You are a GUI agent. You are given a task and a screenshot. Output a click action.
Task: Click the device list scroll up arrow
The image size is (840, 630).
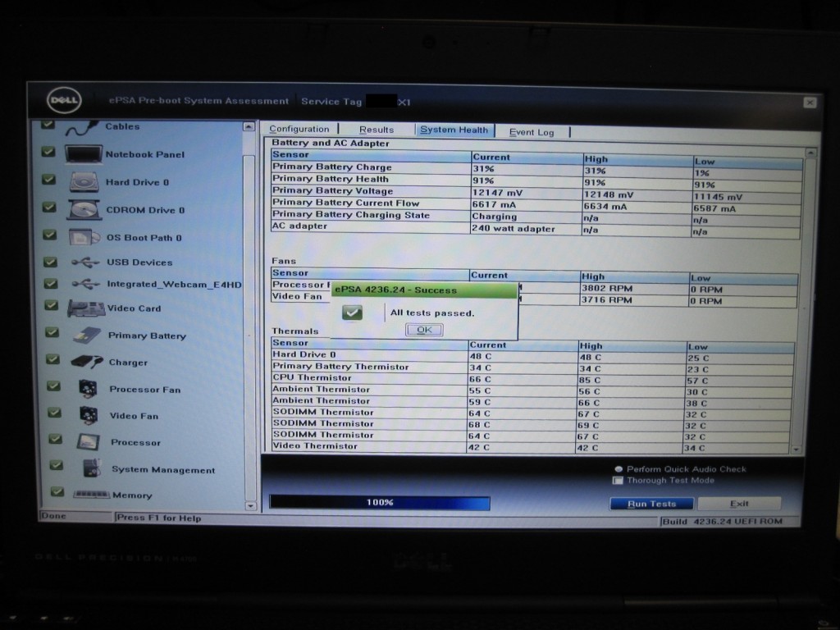tap(249, 127)
